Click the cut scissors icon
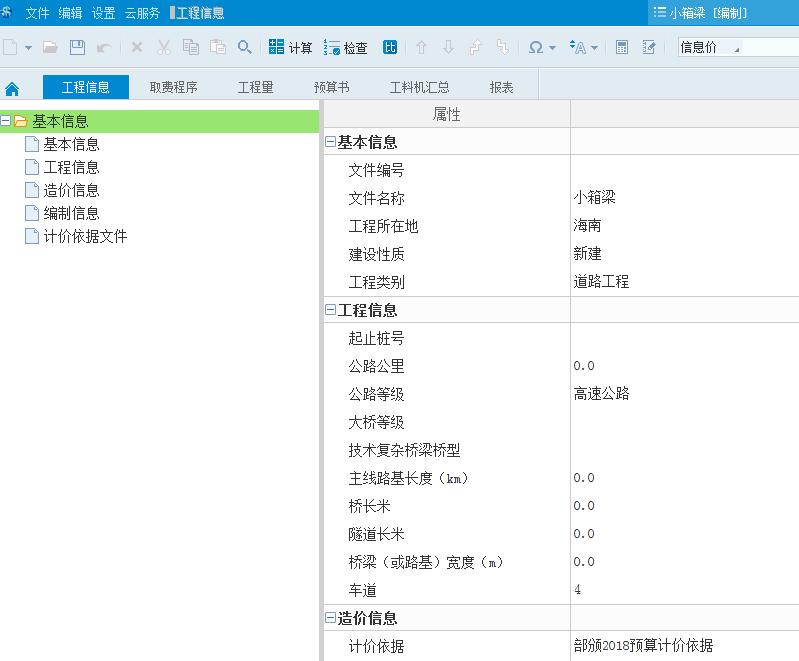 [164, 47]
